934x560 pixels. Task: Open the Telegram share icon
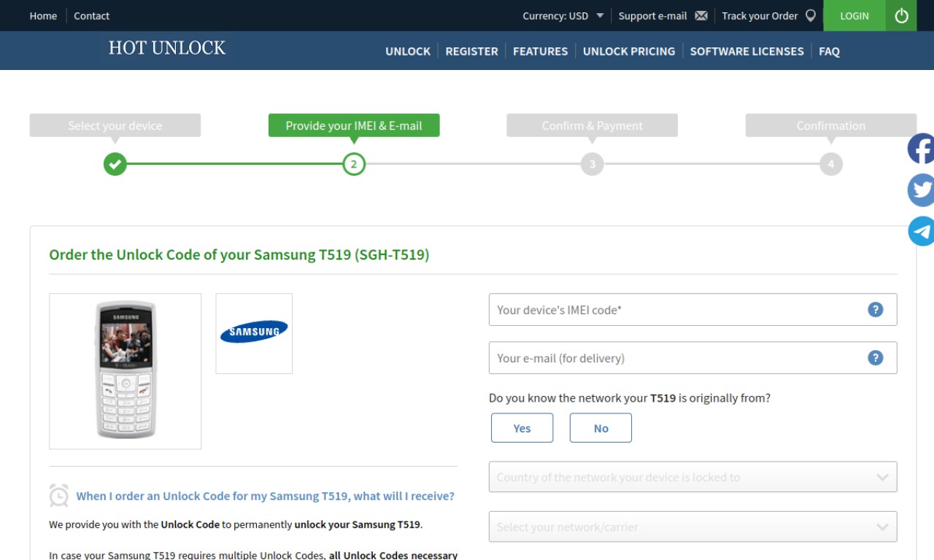coord(921,231)
